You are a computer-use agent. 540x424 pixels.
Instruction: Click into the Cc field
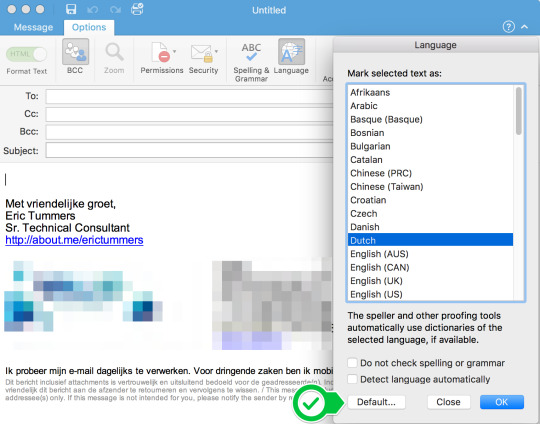(189, 114)
